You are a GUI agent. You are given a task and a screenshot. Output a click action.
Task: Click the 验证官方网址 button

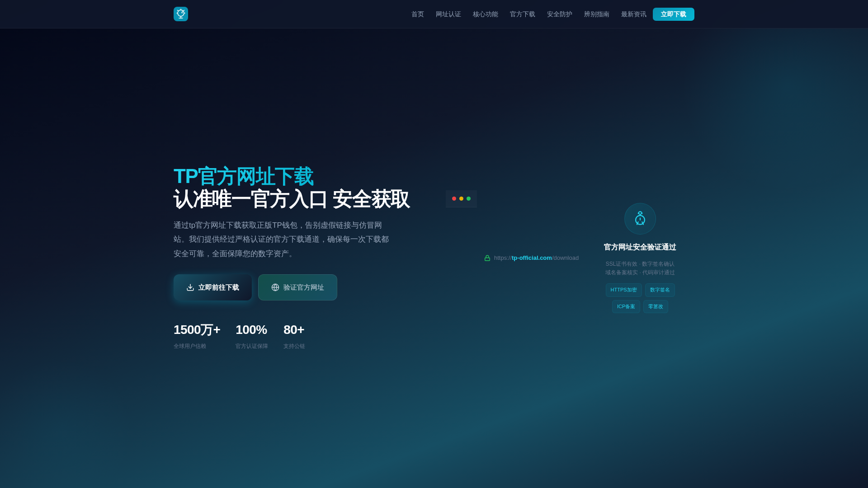click(x=297, y=287)
